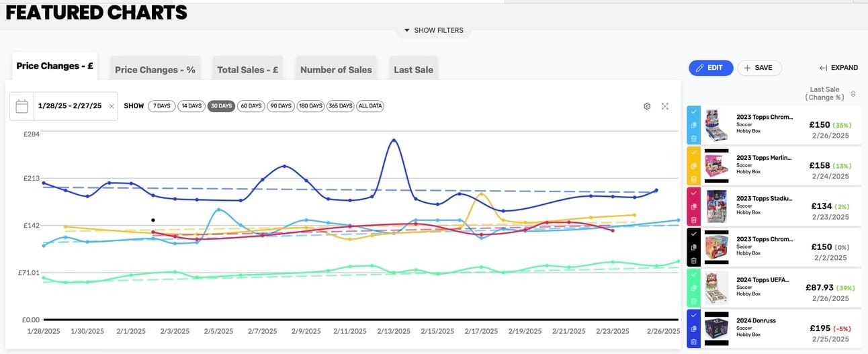This screenshot has width=868, height=354.
Task: Click the dark blue peak point near 2/13/2025
Action: pyautogui.click(x=394, y=140)
